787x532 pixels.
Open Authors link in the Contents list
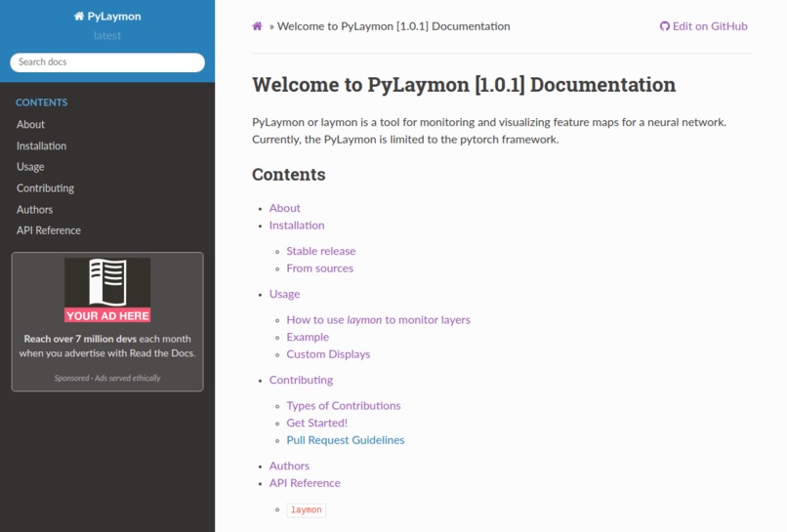(289, 466)
